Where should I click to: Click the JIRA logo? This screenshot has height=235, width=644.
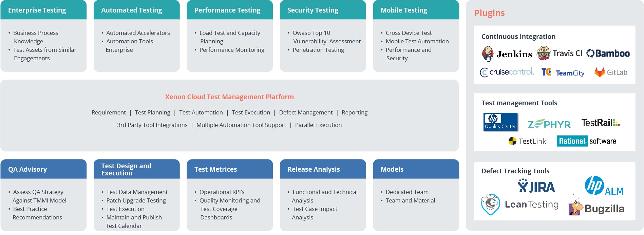[x=536, y=186]
